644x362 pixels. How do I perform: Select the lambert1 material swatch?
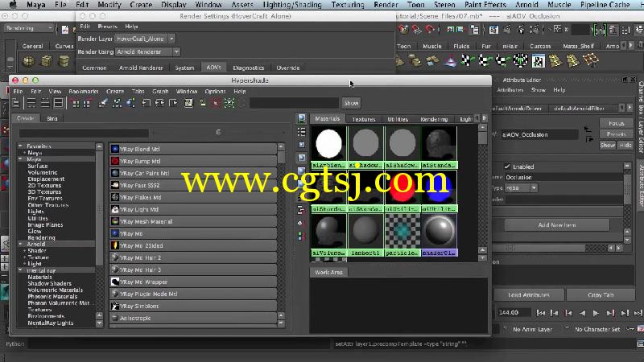pyautogui.click(x=365, y=234)
